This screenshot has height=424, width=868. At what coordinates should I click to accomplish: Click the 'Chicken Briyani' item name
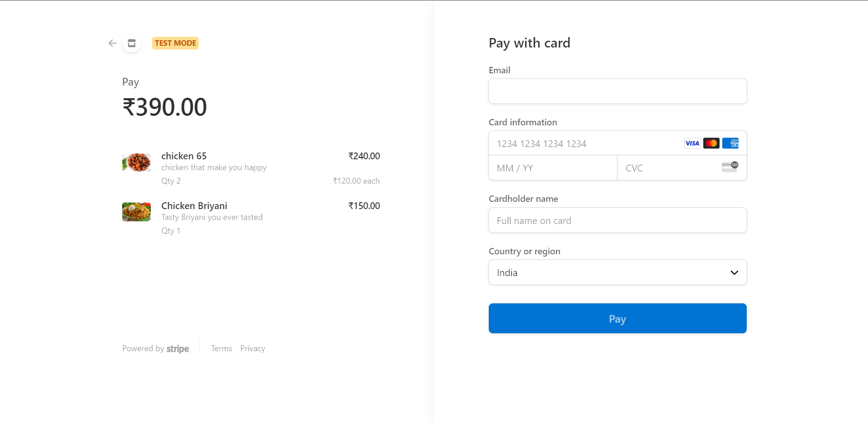pos(194,206)
